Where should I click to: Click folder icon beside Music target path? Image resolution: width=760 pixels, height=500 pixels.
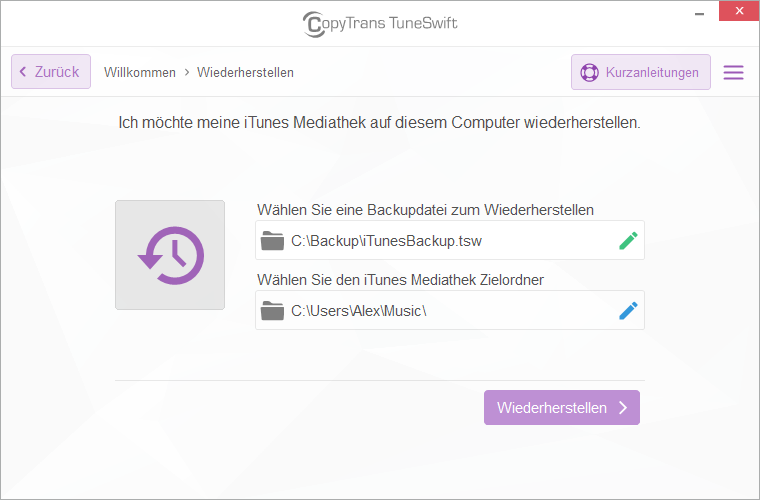click(272, 311)
